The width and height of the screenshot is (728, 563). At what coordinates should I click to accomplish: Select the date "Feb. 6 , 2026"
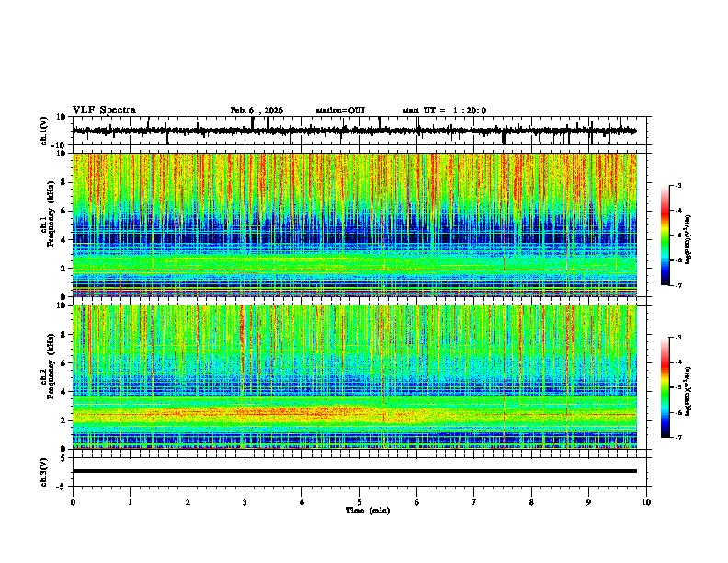click(256, 110)
